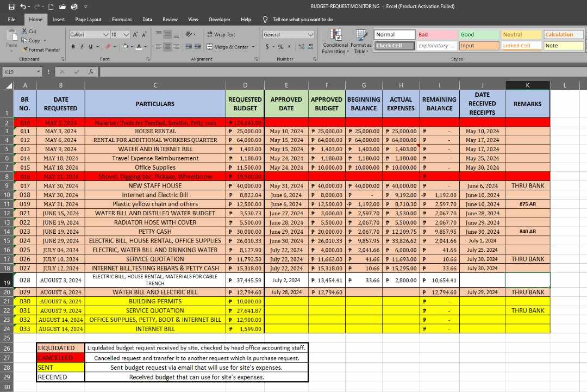
Task: Click the Insert Function fx icon
Action: pos(91,72)
